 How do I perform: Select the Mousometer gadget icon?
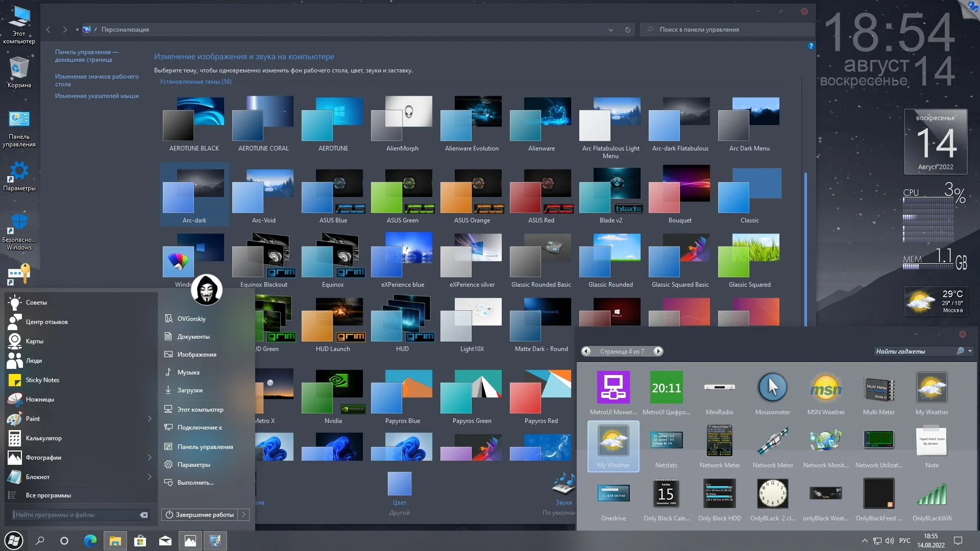coord(772,388)
